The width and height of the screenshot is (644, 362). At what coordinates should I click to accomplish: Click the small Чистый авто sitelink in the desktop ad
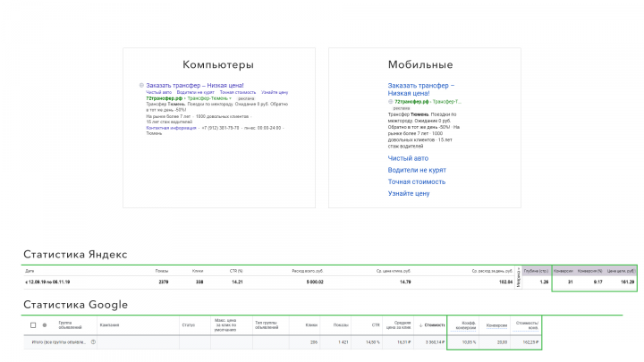[x=159, y=92]
